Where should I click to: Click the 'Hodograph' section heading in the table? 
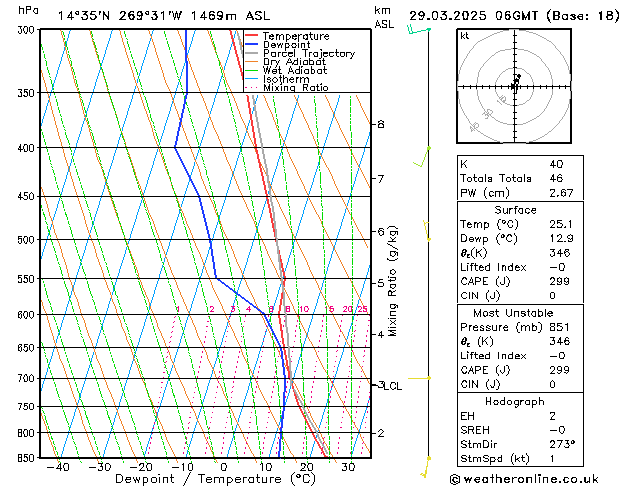tap(514, 400)
